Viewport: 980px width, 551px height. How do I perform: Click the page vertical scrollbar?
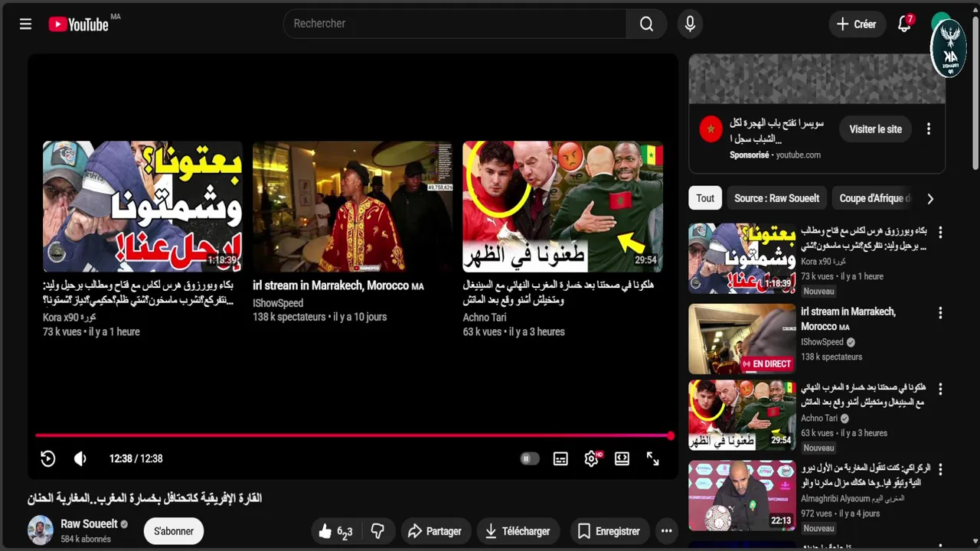click(x=975, y=92)
